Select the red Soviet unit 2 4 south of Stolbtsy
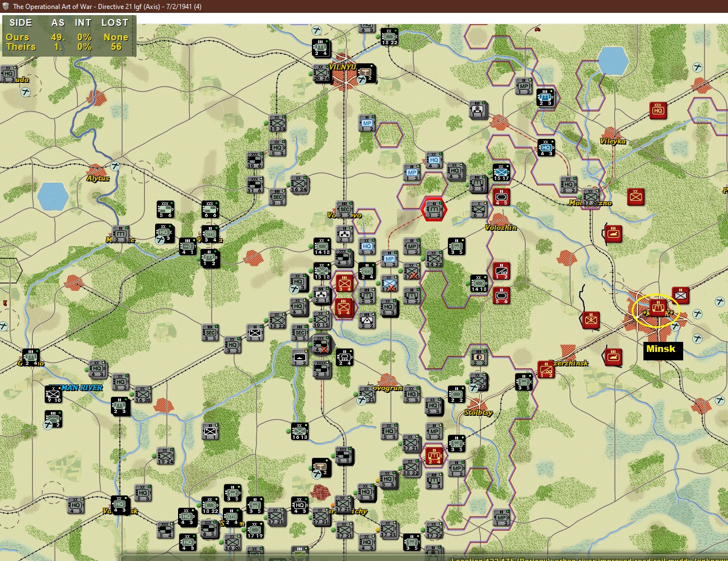 coord(434,456)
